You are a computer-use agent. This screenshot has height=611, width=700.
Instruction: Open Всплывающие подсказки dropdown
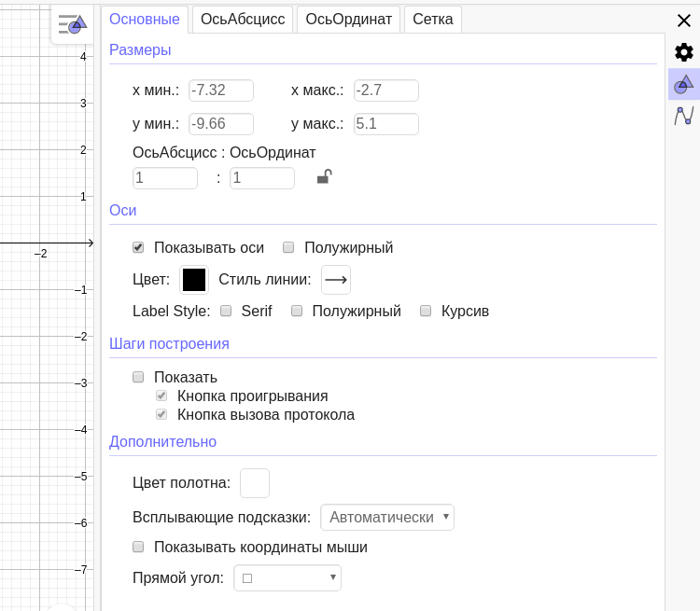(387, 518)
